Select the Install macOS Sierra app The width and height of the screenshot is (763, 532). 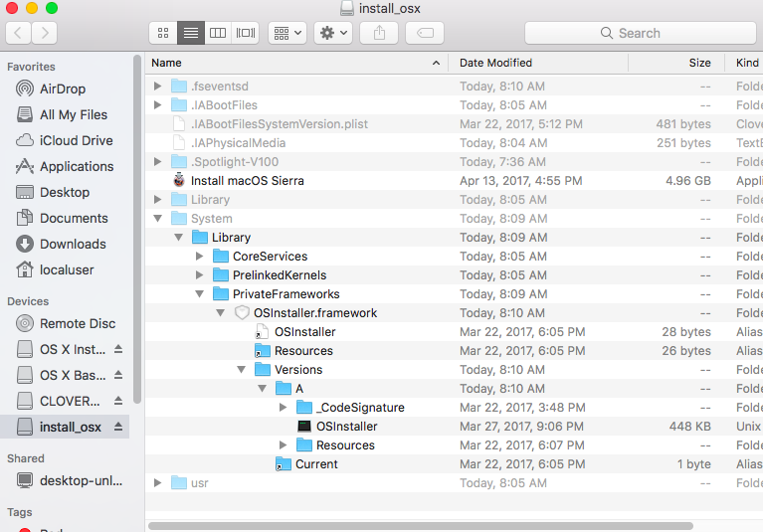(x=247, y=181)
